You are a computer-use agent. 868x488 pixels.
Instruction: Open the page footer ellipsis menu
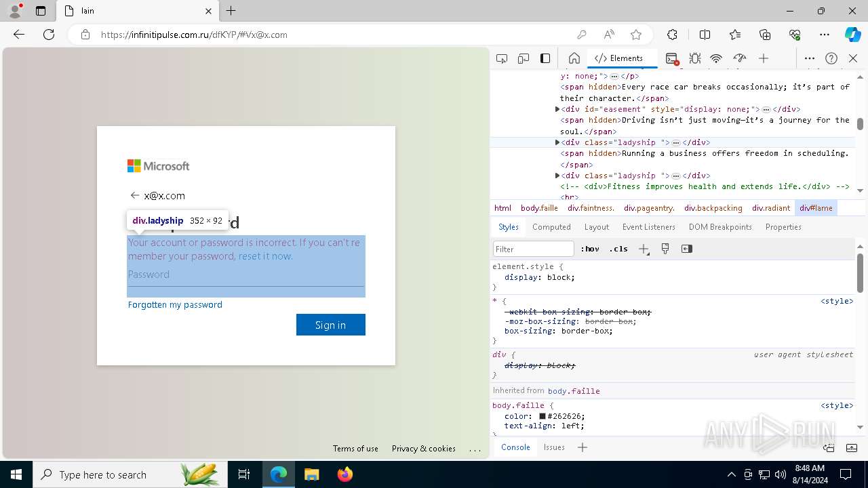tap(475, 449)
